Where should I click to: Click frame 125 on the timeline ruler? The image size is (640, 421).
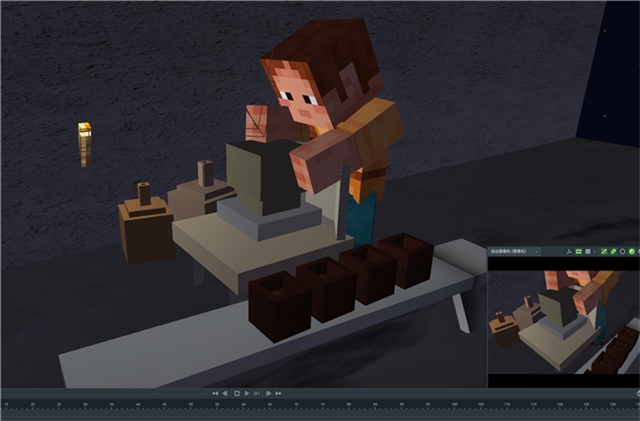pyautogui.click(x=586, y=404)
